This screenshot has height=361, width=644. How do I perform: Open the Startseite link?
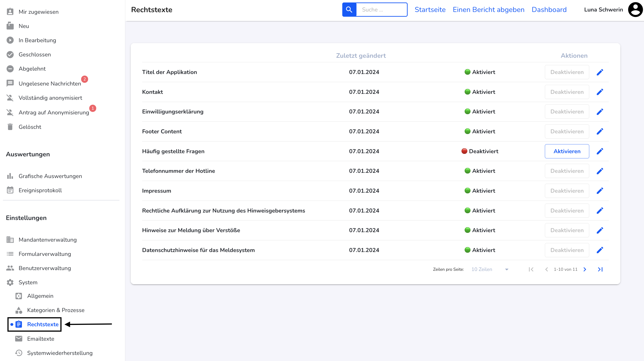pos(430,9)
